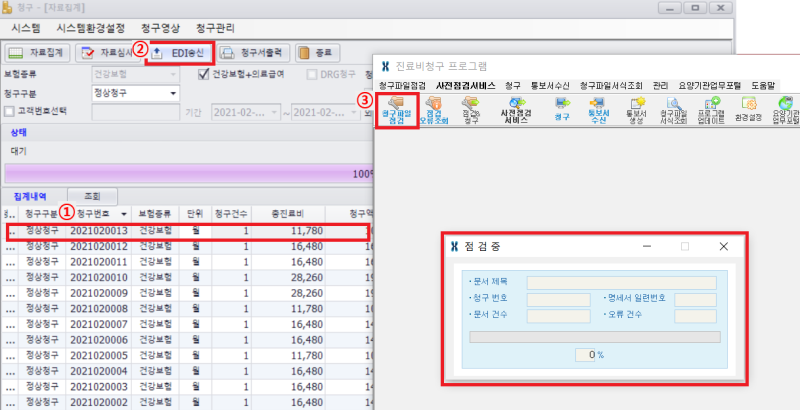Open the 환경설정 toolbar icon
The image size is (800, 410).
tap(748, 109)
